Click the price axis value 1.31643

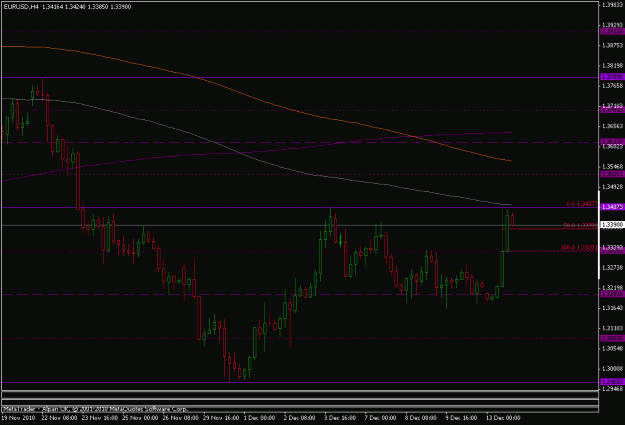point(612,308)
